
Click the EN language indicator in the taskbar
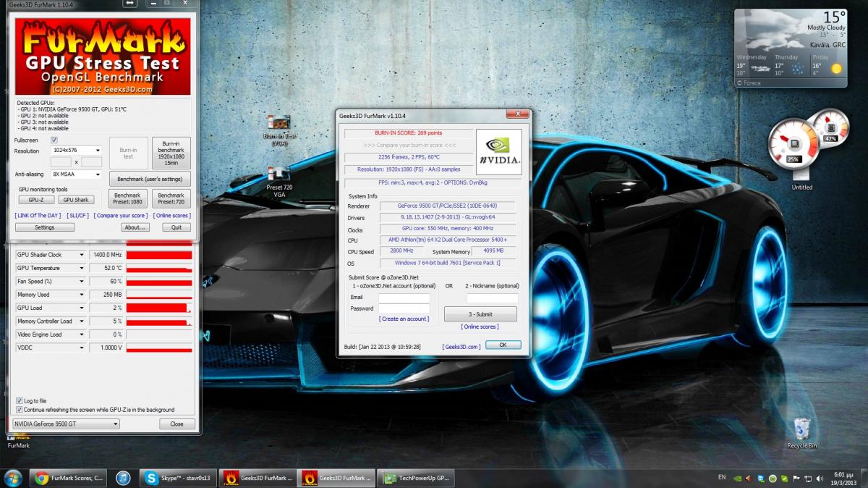click(x=722, y=478)
